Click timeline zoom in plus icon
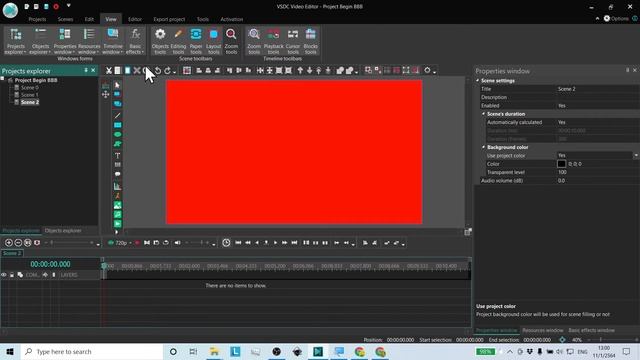This screenshot has width=640, height=360. [9, 243]
